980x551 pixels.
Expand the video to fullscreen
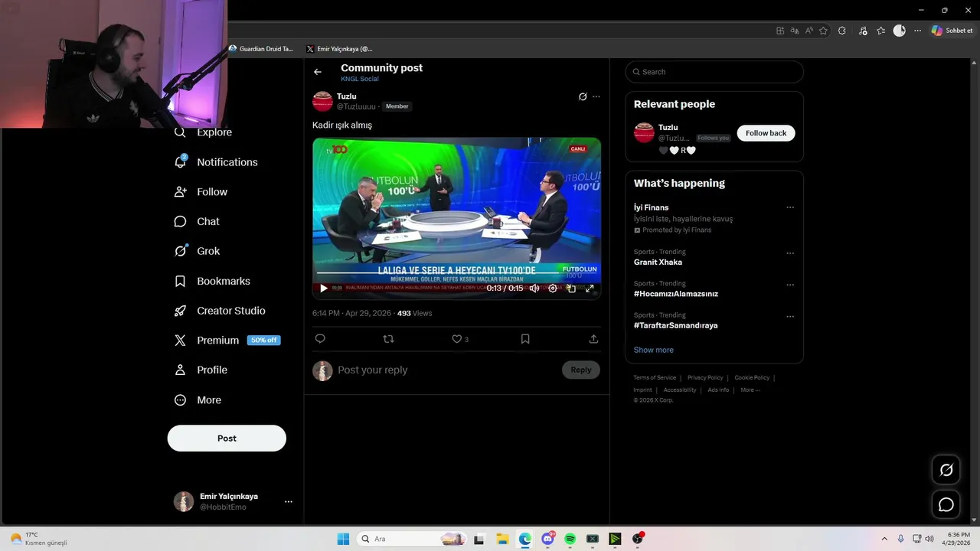tap(590, 289)
